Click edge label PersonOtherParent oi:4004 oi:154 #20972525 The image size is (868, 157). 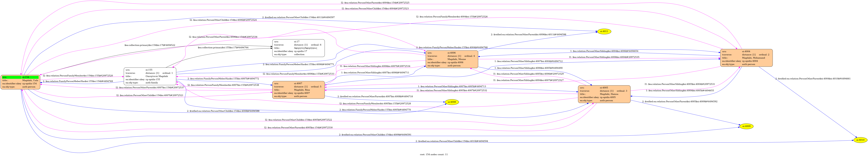click(x=375, y=3)
